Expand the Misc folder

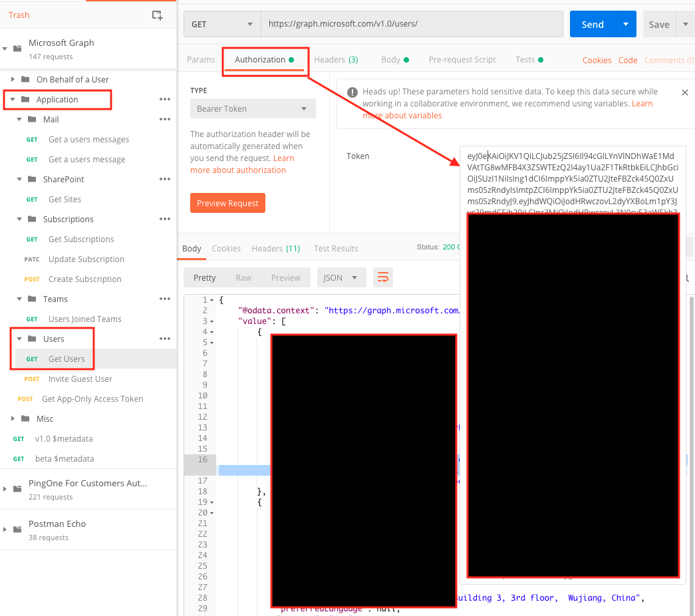coord(13,418)
